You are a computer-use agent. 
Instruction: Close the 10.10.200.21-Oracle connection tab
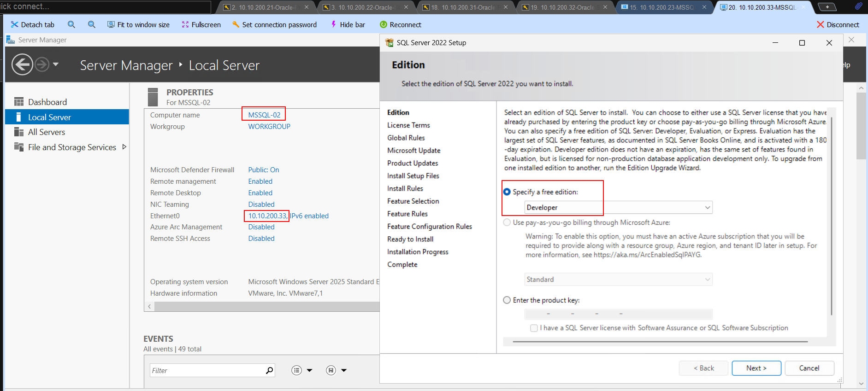(307, 7)
